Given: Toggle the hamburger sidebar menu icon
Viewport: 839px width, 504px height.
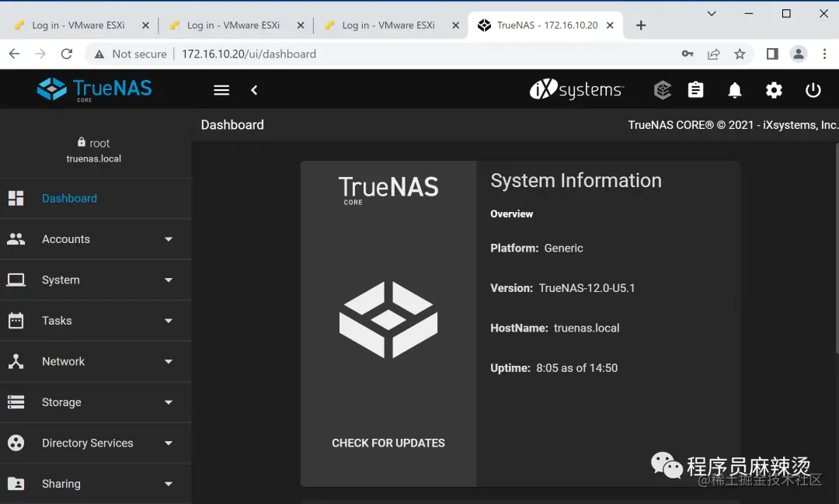Looking at the screenshot, I should [221, 90].
